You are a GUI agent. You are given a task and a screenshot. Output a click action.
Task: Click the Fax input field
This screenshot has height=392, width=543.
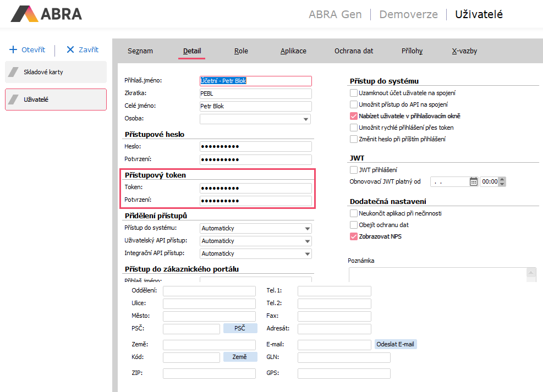tap(334, 316)
